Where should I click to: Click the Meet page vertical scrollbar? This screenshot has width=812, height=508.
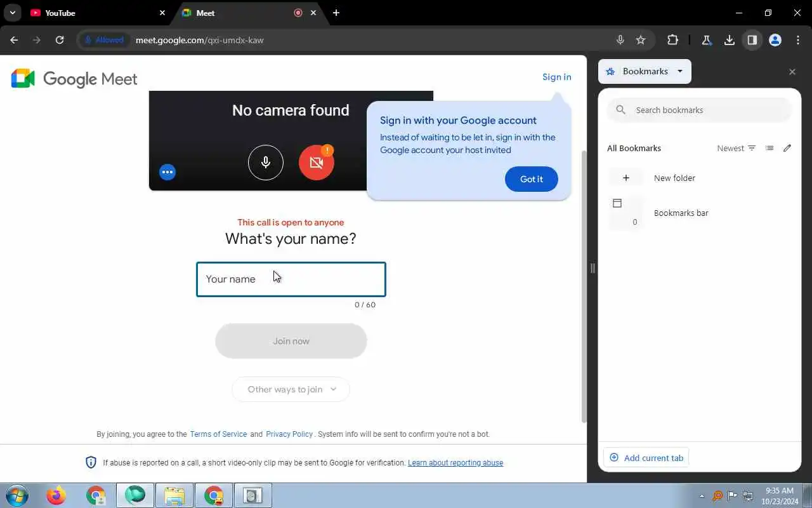(584, 286)
